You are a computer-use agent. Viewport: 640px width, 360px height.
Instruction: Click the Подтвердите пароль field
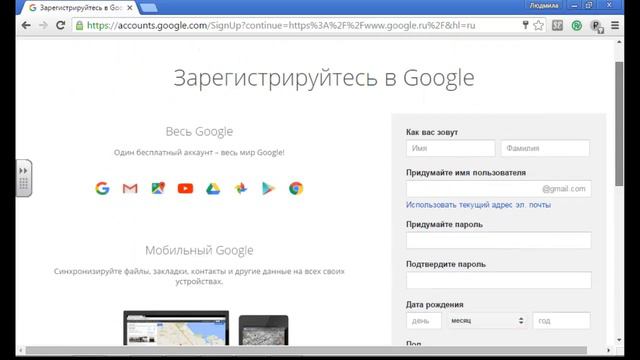[x=498, y=280]
